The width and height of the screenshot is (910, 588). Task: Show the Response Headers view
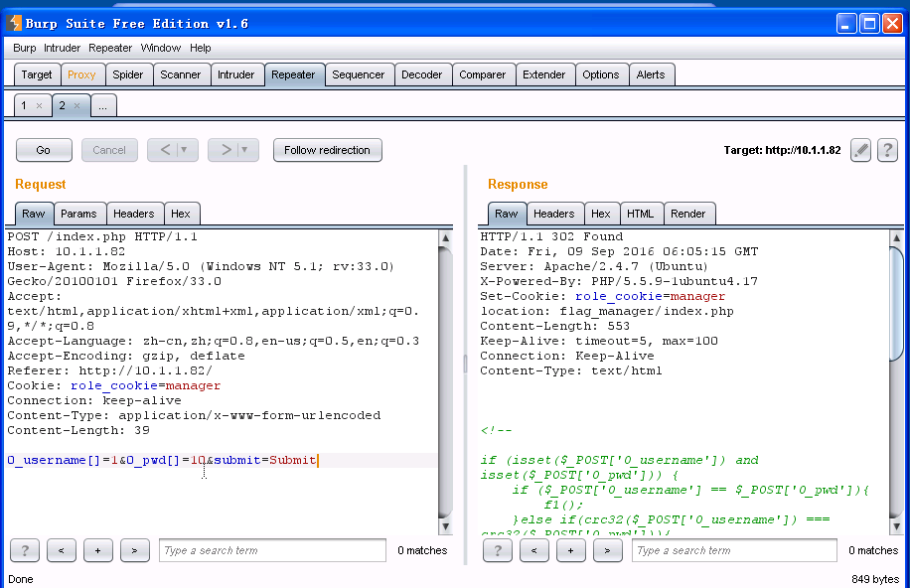[554, 214]
